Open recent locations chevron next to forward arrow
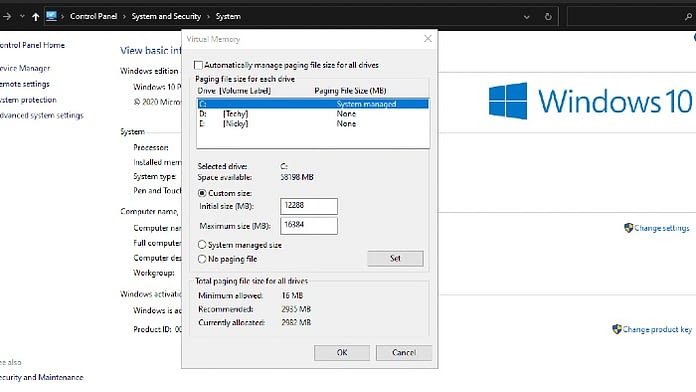 click(x=22, y=16)
